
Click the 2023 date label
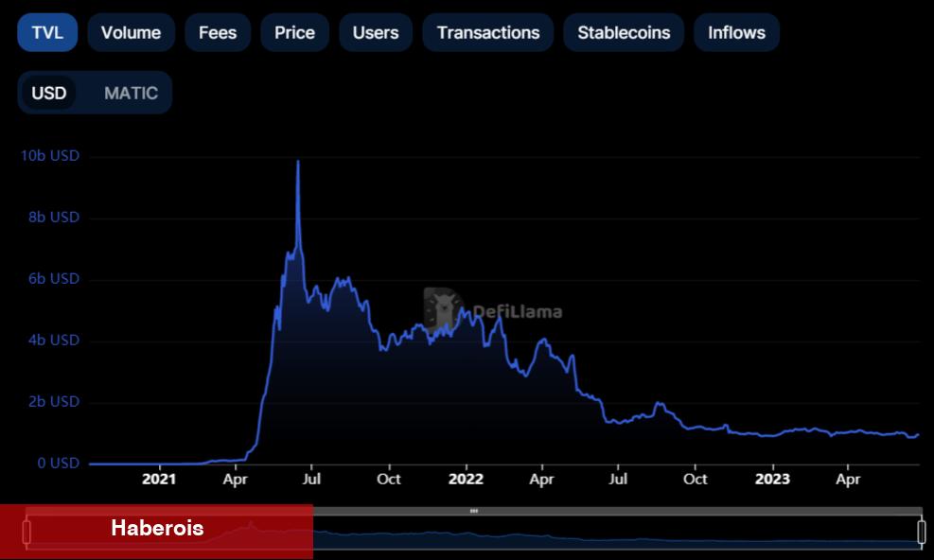[772, 479]
